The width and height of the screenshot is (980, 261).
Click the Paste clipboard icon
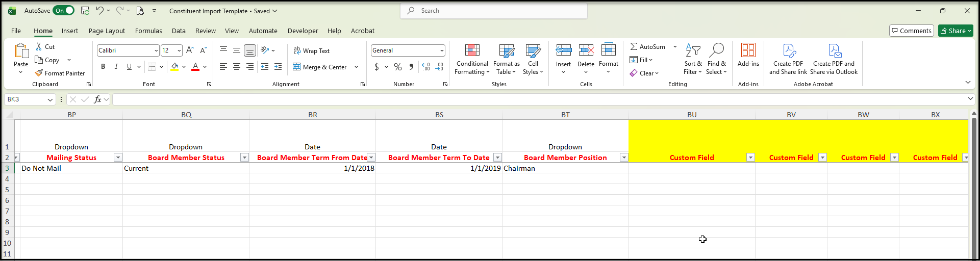tap(21, 51)
